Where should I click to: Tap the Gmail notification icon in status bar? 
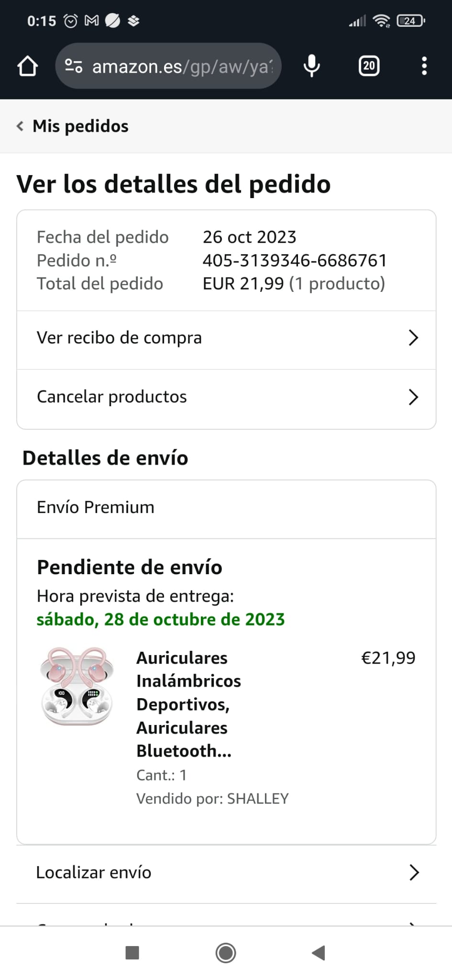(91, 21)
